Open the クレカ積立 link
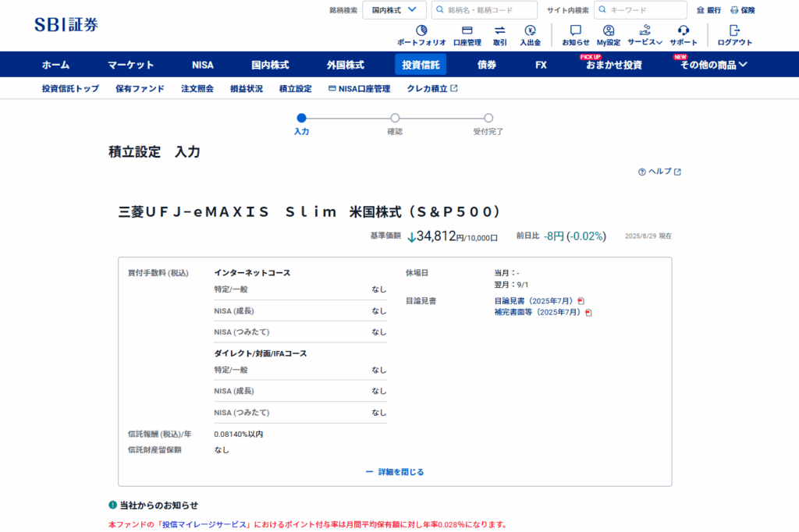 coord(427,89)
